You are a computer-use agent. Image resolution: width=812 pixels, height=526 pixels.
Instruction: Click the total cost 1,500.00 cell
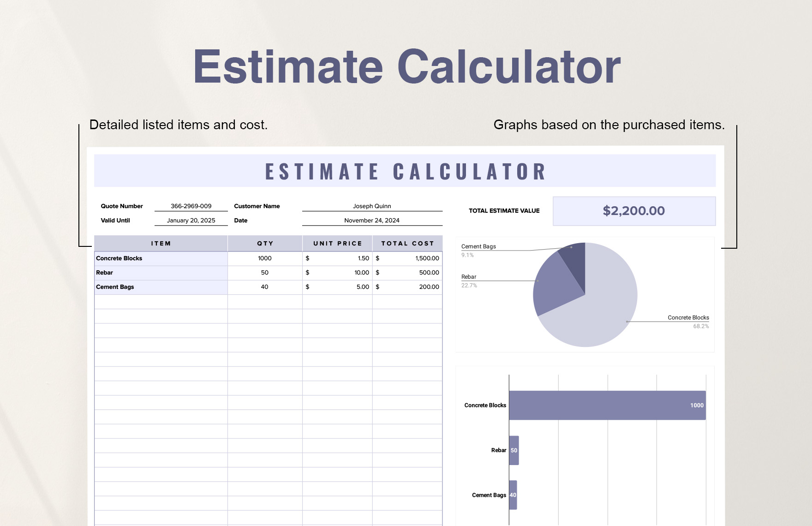click(407, 258)
